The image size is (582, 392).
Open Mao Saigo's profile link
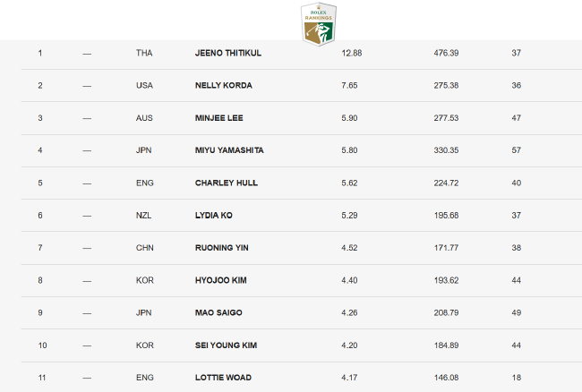[218, 313]
